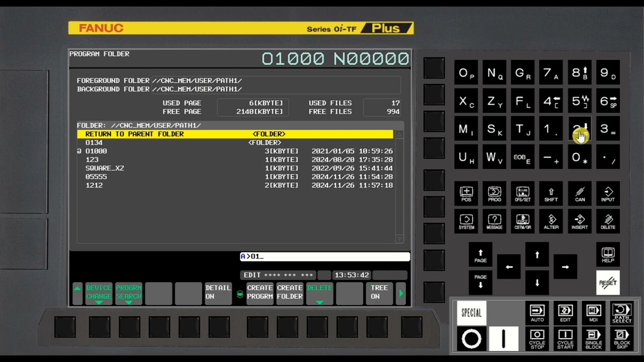This screenshot has height=362, width=644.
Task: Open the PROG program function key
Action: click(x=495, y=194)
